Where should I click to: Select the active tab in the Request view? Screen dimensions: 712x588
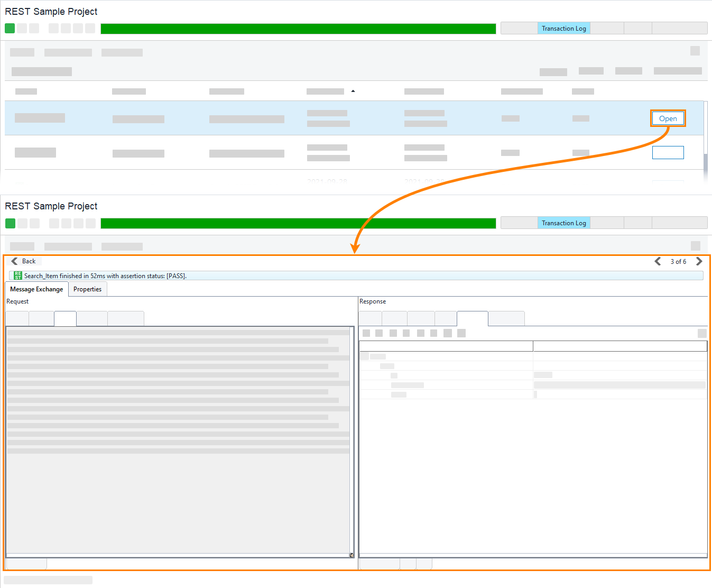click(65, 318)
